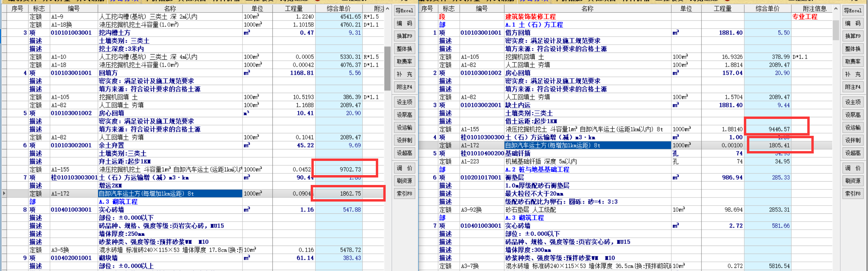
Task: Select the 缺土内运 row in right table
Action: point(625,105)
